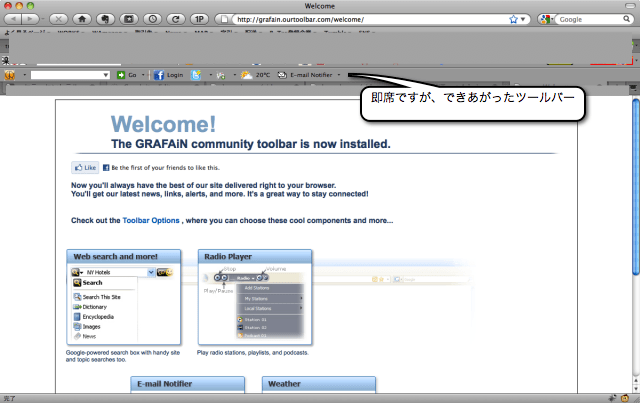The width and height of the screenshot is (640, 403).
Task: Toggle the toolbar pill button in title bar
Action: [x=630, y=6]
